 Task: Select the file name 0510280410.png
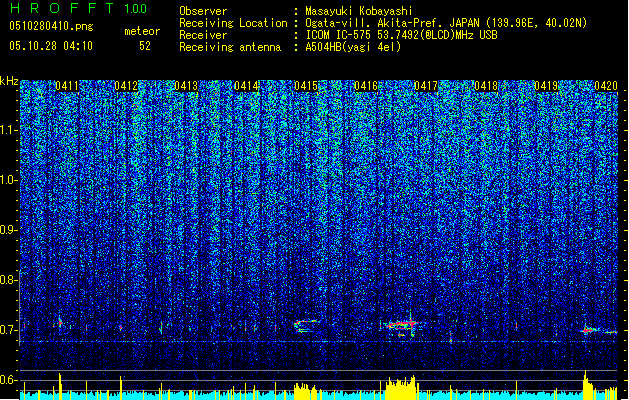point(51,27)
